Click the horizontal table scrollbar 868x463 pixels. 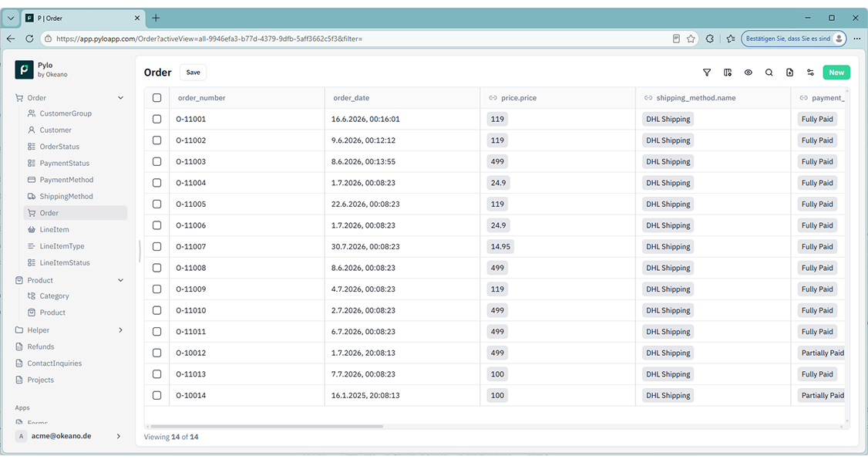coord(266,427)
